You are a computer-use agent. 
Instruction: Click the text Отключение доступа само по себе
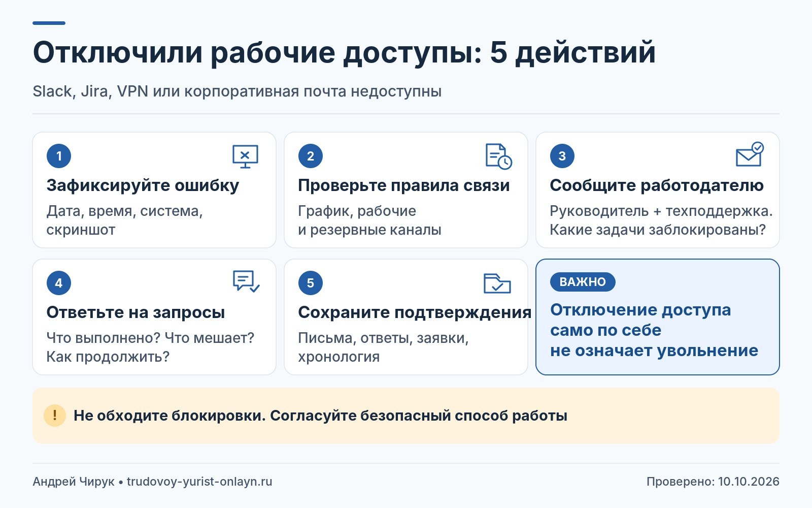click(640, 320)
